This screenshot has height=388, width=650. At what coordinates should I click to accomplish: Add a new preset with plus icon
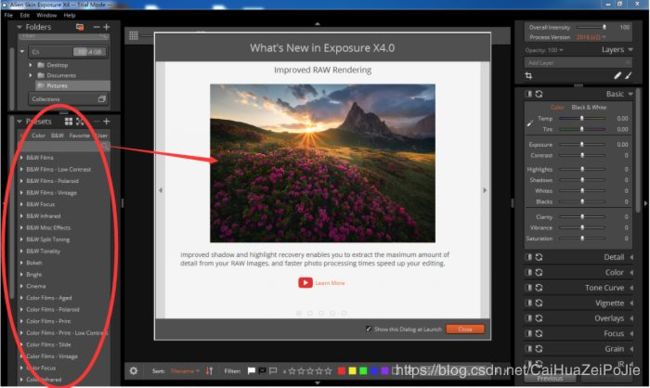107,121
